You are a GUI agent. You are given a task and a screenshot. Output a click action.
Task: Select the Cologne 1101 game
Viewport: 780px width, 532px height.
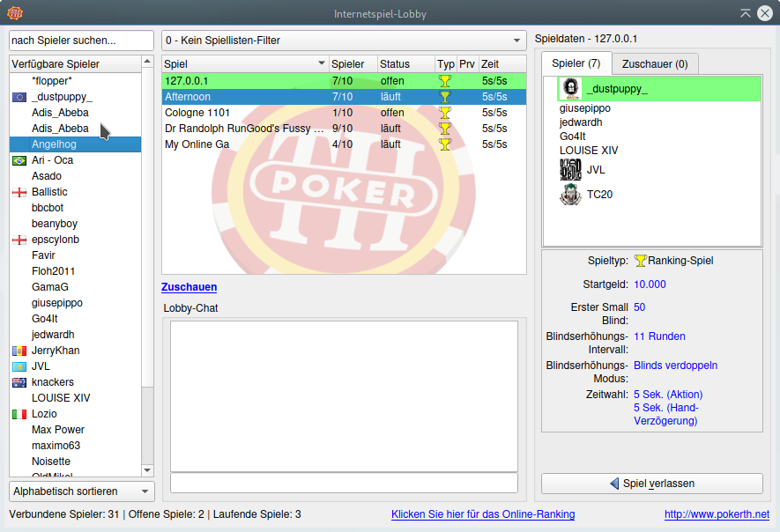(344, 113)
